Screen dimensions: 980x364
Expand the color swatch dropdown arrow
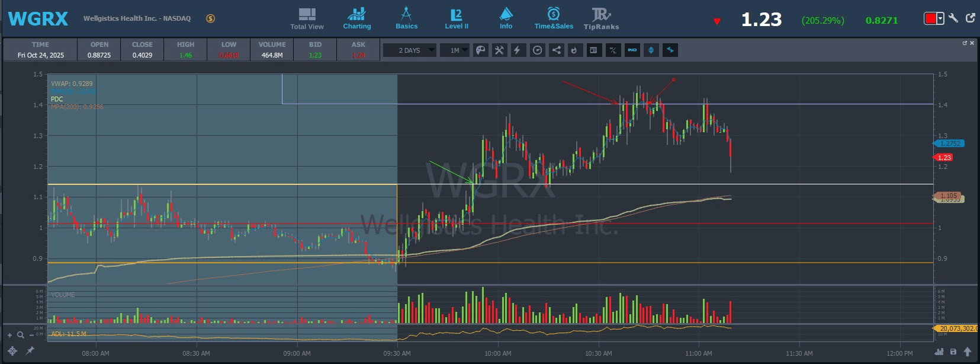940,18
